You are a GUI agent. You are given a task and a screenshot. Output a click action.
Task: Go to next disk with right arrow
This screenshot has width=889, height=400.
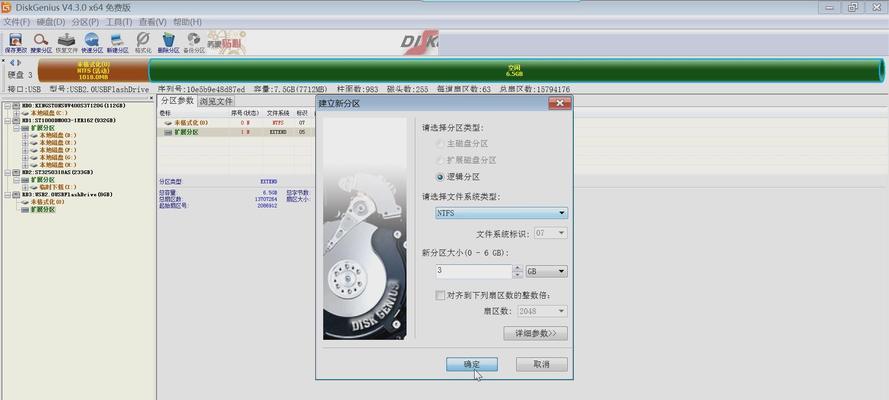pyautogui.click(x=19, y=63)
